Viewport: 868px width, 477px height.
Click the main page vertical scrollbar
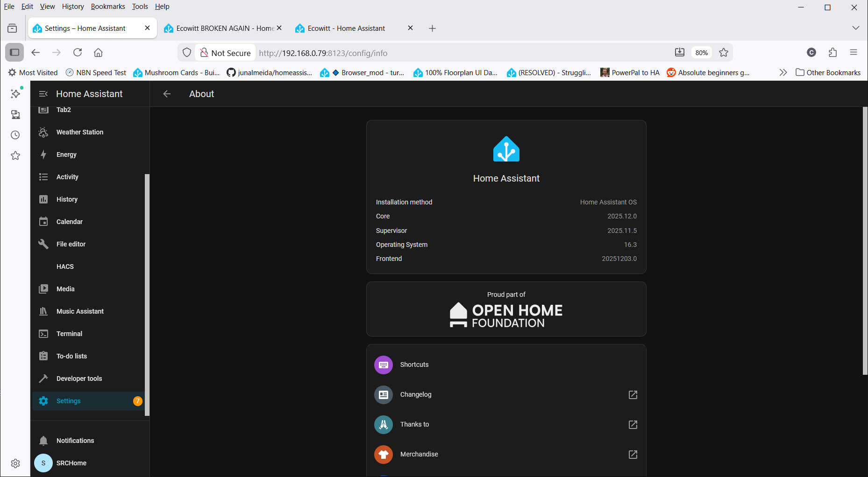(x=865, y=240)
